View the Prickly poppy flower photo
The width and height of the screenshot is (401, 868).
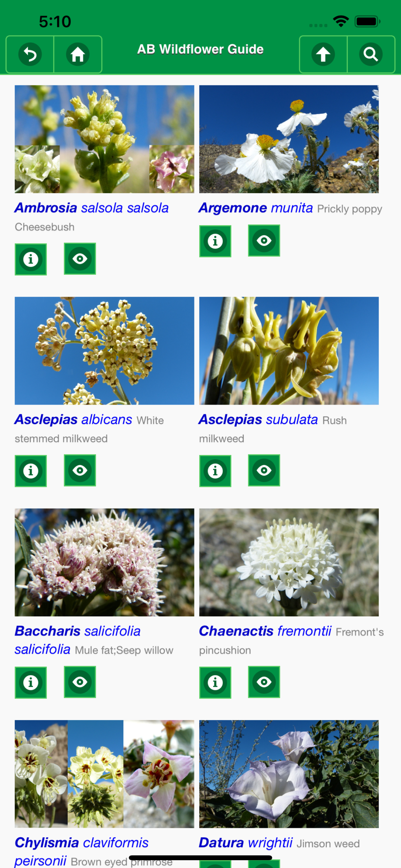point(289,139)
